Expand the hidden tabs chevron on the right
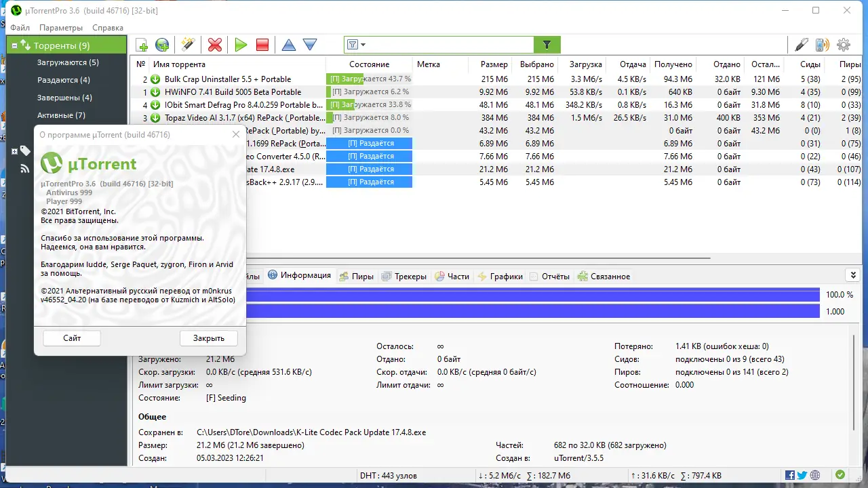The image size is (868, 488). pos(853,274)
